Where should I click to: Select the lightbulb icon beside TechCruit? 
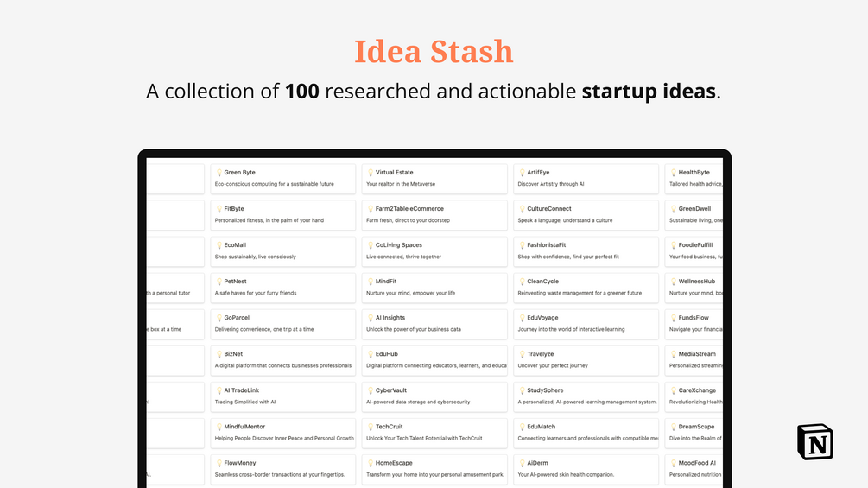pos(371,428)
